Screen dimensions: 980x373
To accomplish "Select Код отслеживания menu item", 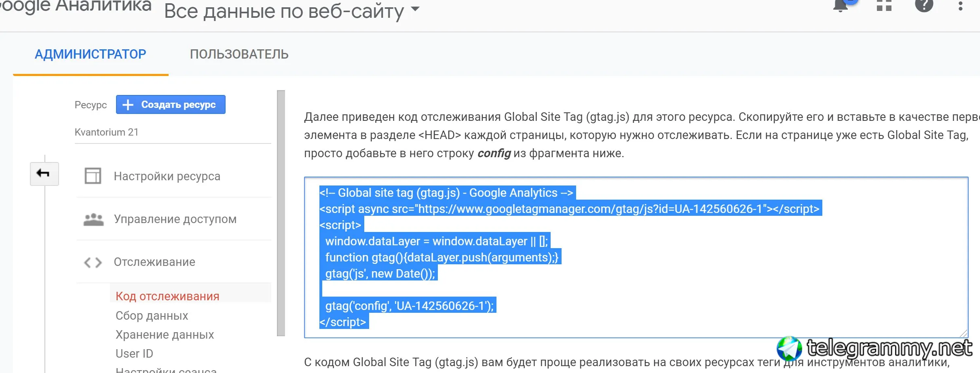I will tap(167, 296).
